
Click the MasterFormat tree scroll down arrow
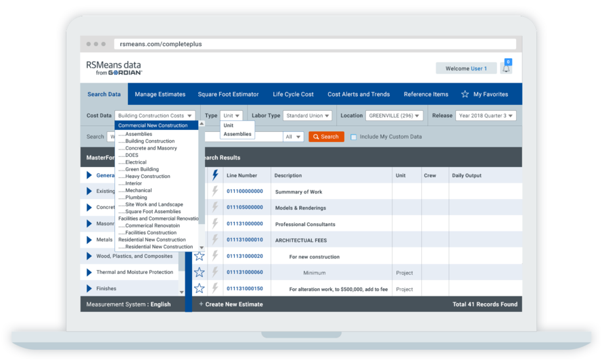pyautogui.click(x=181, y=292)
